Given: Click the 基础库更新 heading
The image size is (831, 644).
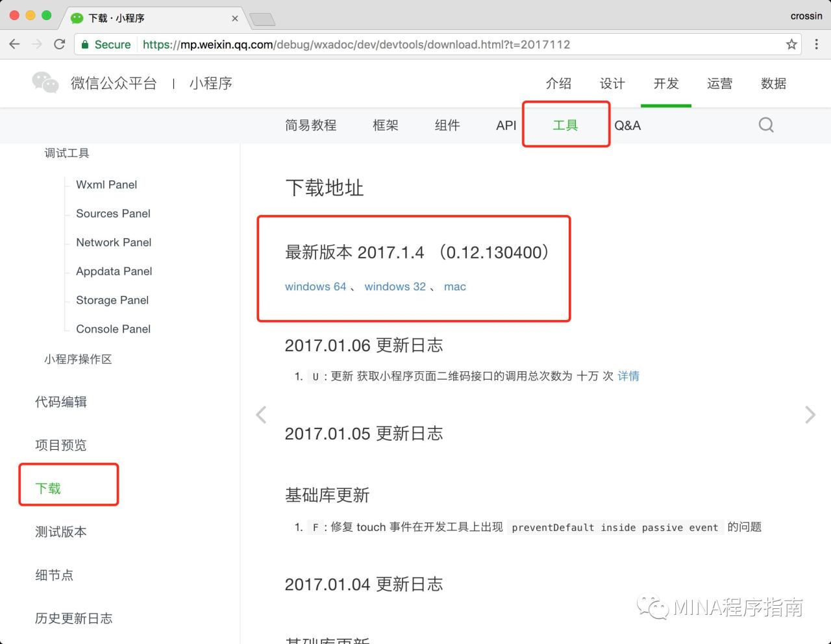Looking at the screenshot, I should 327,495.
